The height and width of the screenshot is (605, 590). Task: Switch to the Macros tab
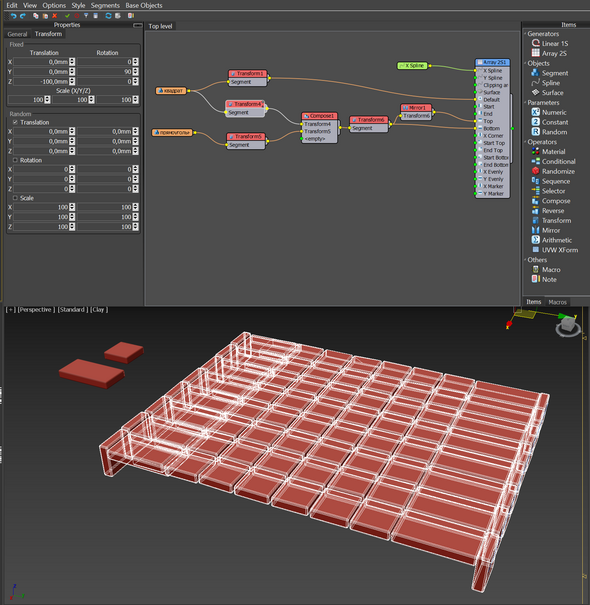(558, 302)
